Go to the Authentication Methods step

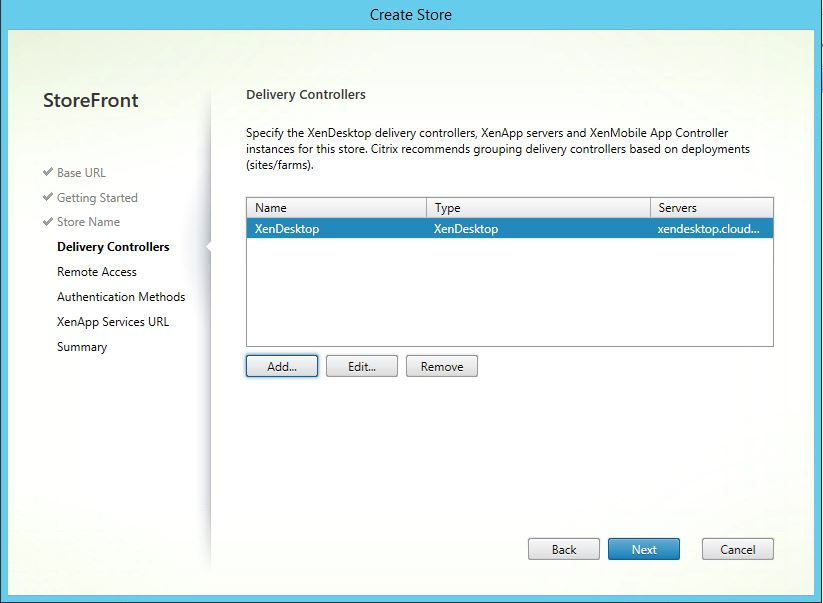[x=121, y=297]
